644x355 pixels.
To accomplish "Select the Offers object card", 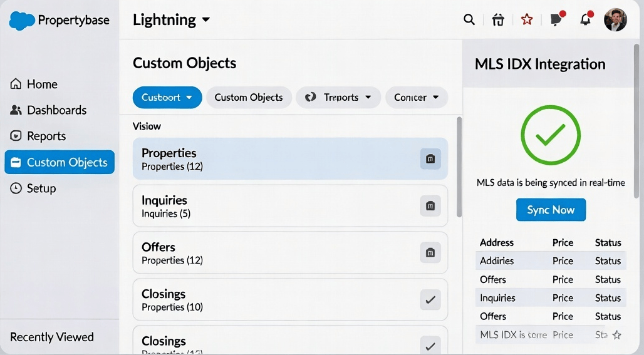I will [290, 252].
